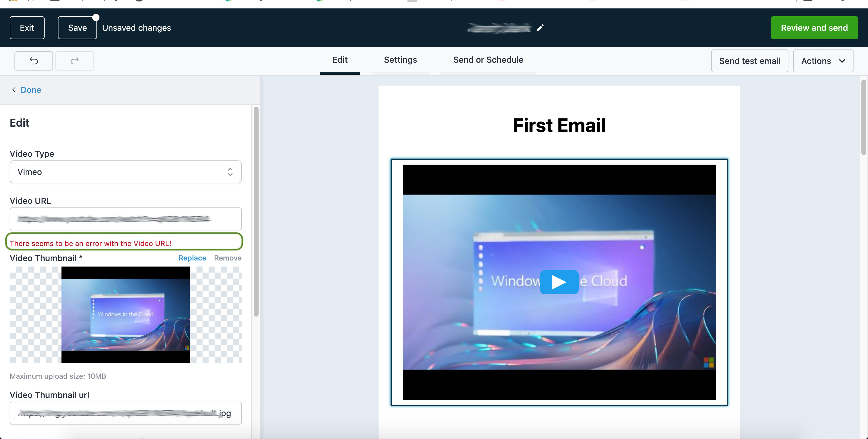Switch to the Settings tab
This screenshot has width=868, height=439.
pos(400,60)
